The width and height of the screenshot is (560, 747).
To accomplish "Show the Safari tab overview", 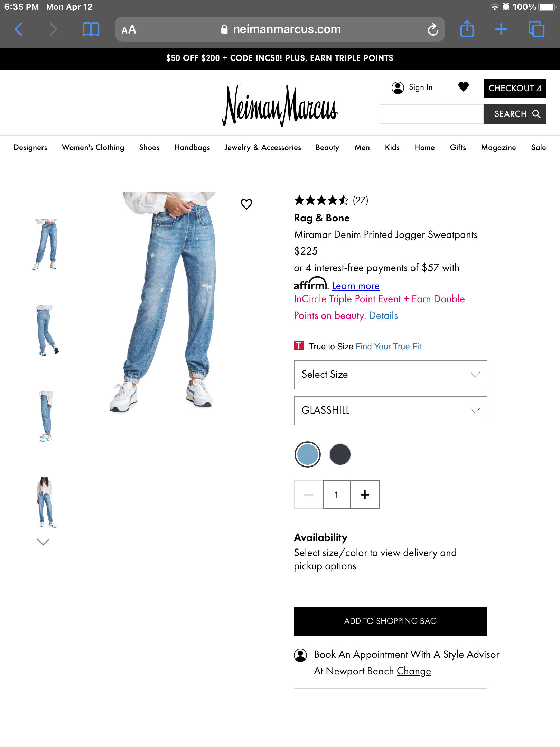I will (x=536, y=29).
